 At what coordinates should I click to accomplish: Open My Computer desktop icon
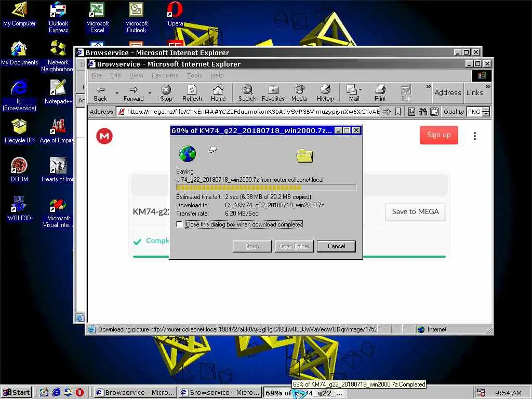pyautogui.click(x=19, y=14)
